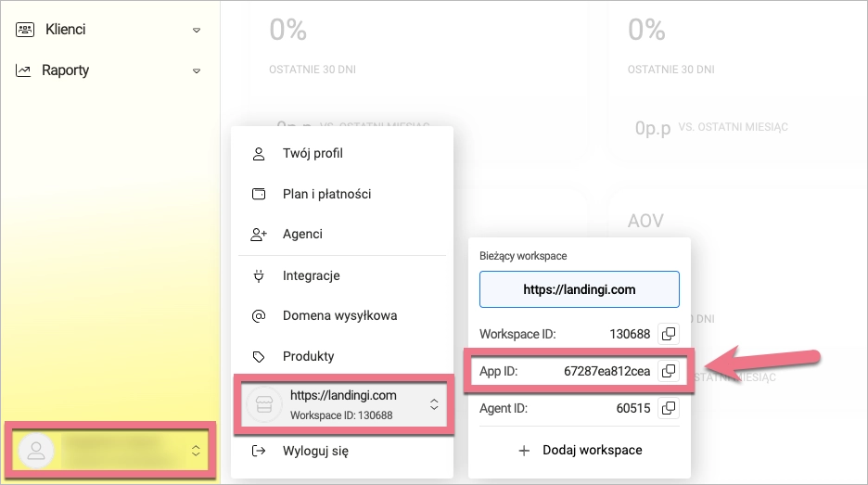Click the user avatar in bottom bar
Viewport: 868px width, 485px height.
tap(36, 451)
